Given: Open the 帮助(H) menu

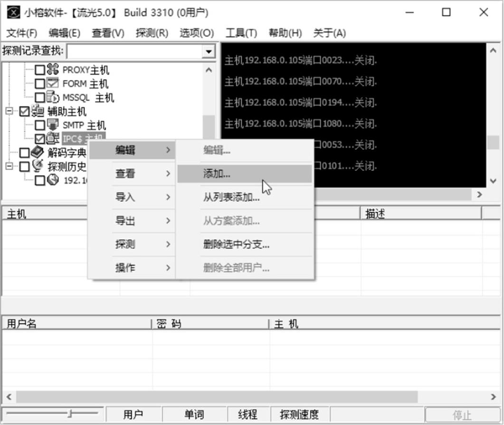Looking at the screenshot, I should click(x=285, y=33).
